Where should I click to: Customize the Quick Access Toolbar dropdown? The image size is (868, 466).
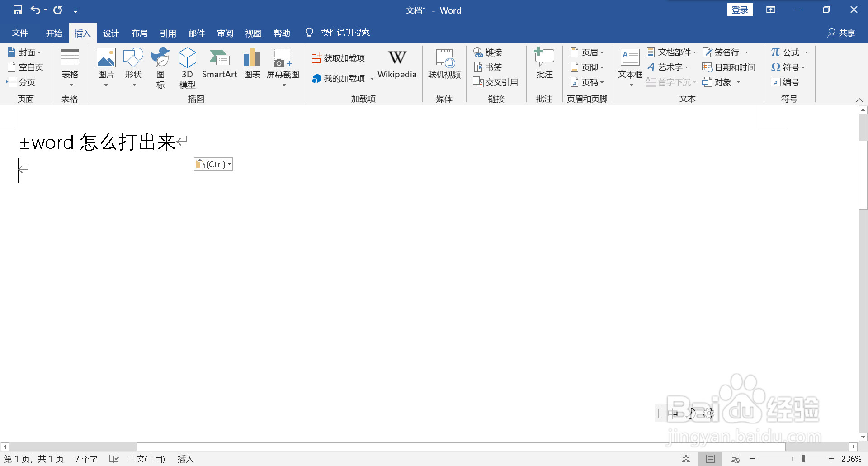click(75, 11)
